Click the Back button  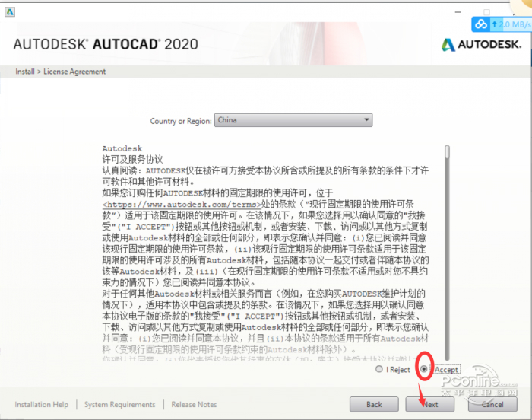click(374, 404)
